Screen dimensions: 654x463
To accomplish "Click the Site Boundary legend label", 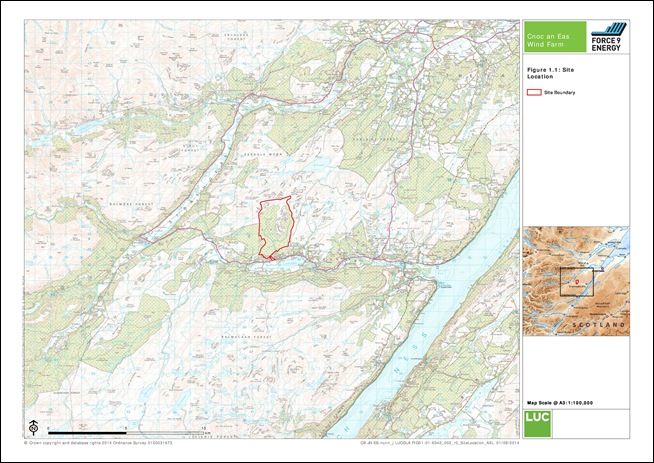I will 559,93.
